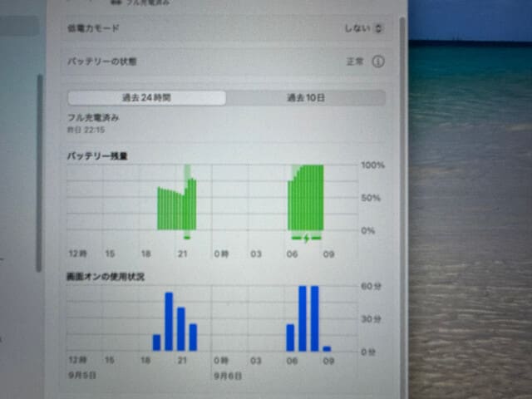Screen dimensions: 532x399
Task: Click the 50% axis label
Action: pos(371,198)
